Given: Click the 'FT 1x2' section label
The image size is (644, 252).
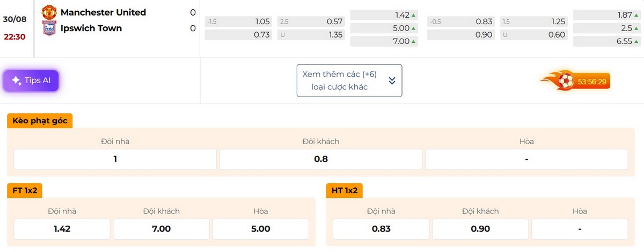Looking at the screenshot, I should pyautogui.click(x=25, y=190).
